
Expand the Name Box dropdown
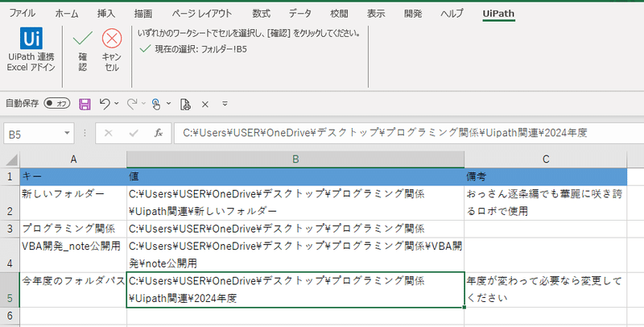[x=67, y=134]
